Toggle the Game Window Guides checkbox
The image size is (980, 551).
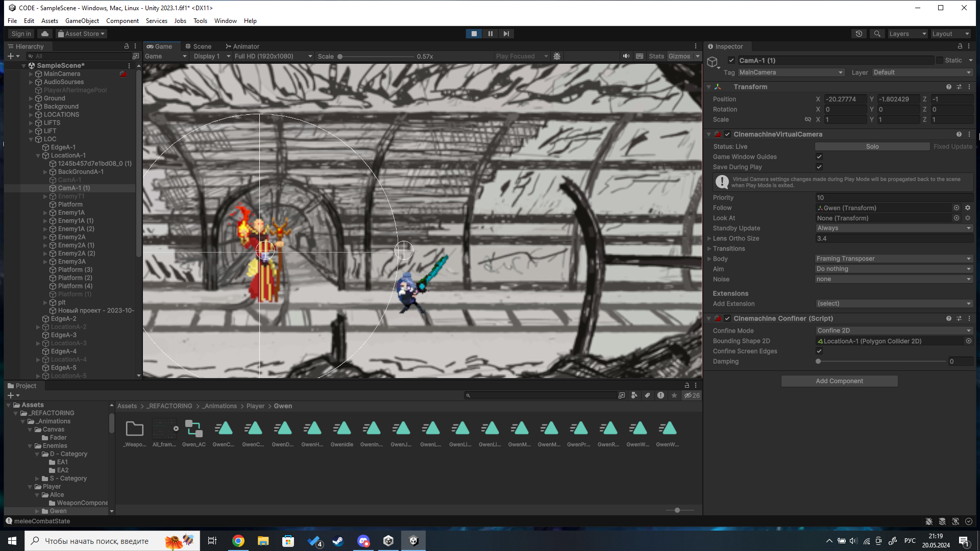tap(819, 157)
